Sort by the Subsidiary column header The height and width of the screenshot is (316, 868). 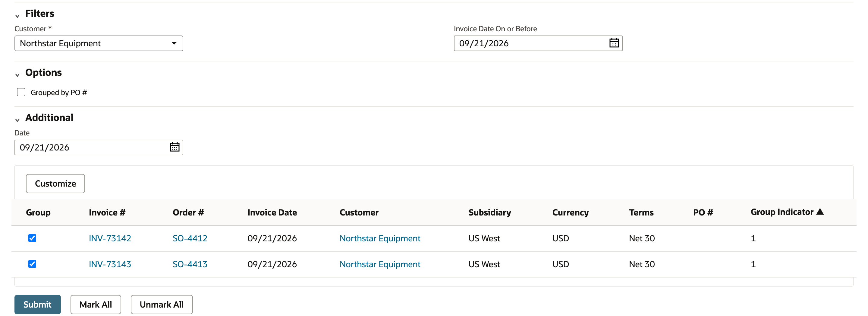tap(489, 212)
